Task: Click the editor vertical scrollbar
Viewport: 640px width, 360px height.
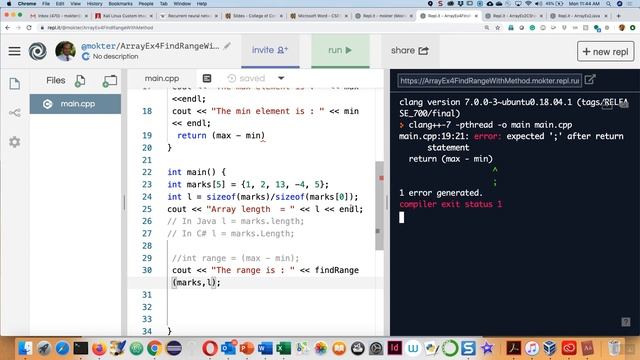Action: [379, 205]
